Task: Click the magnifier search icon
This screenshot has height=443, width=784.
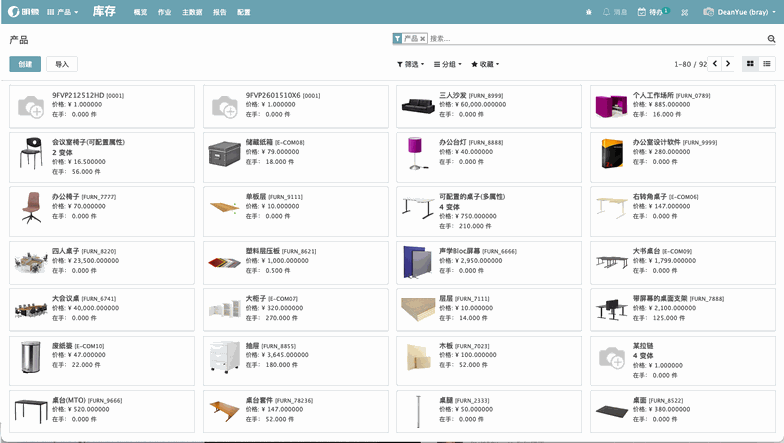Action: pos(771,38)
